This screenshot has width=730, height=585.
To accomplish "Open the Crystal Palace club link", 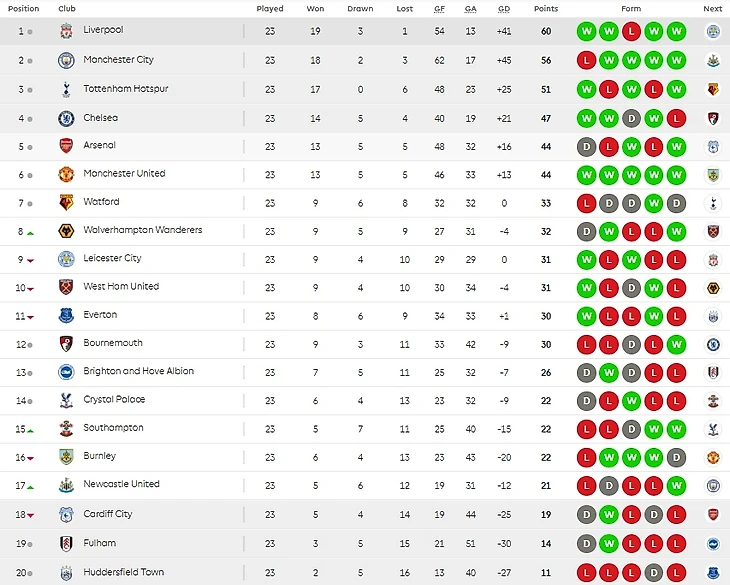I will 114,400.
